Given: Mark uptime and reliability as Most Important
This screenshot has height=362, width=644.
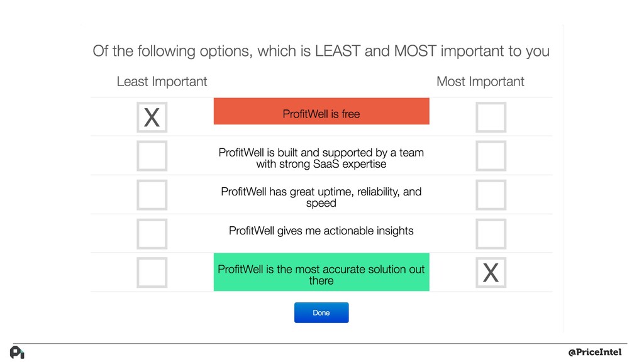Looking at the screenshot, I should pos(491,195).
